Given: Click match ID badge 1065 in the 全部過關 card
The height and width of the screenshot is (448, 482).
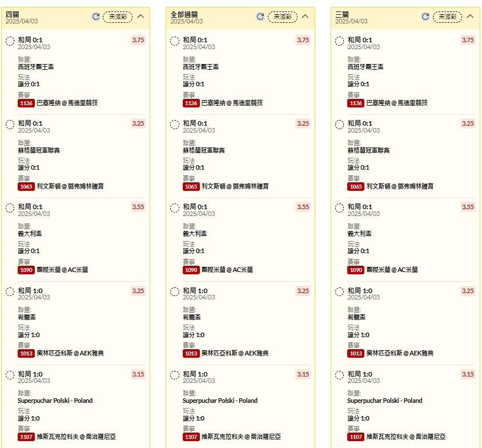Looking at the screenshot, I should tap(191, 186).
